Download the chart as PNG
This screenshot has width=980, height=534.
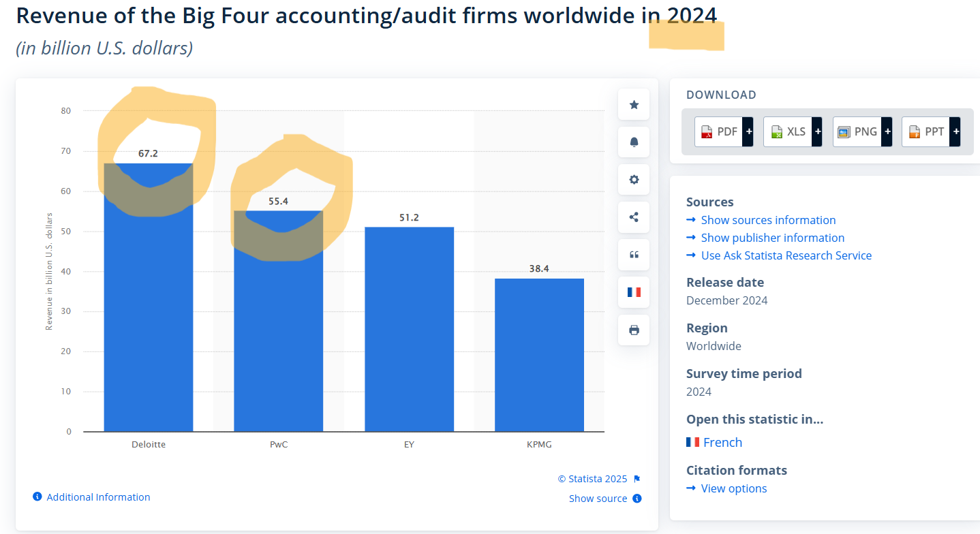coord(862,131)
